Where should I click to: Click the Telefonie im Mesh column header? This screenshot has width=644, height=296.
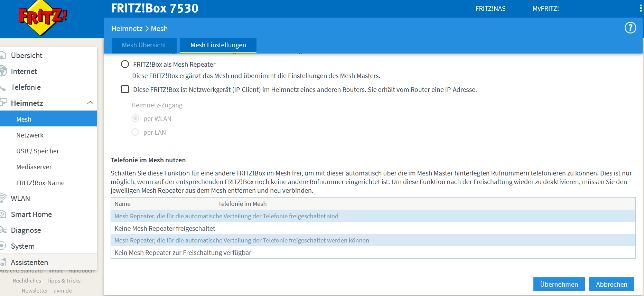click(242, 204)
